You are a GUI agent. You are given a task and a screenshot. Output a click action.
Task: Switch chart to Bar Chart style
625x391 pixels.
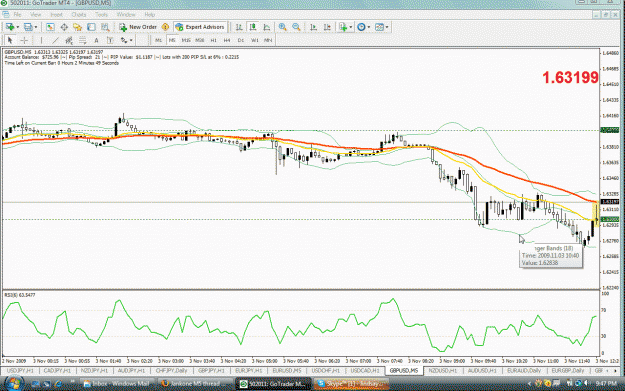click(239, 27)
